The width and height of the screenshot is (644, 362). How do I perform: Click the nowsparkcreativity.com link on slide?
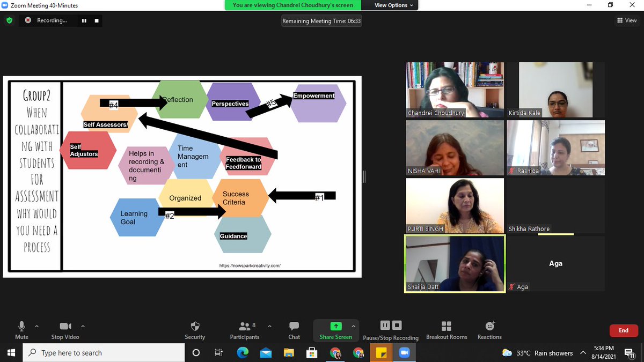click(250, 265)
